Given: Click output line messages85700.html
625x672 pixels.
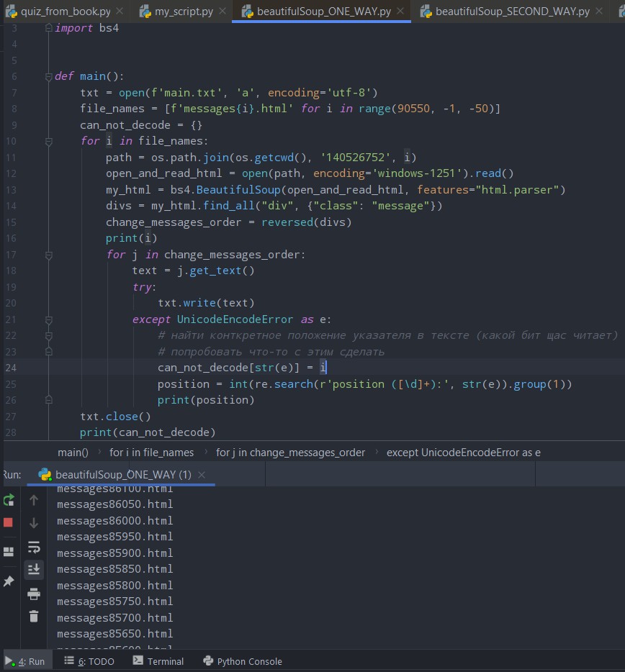Looking at the screenshot, I should [114, 617].
